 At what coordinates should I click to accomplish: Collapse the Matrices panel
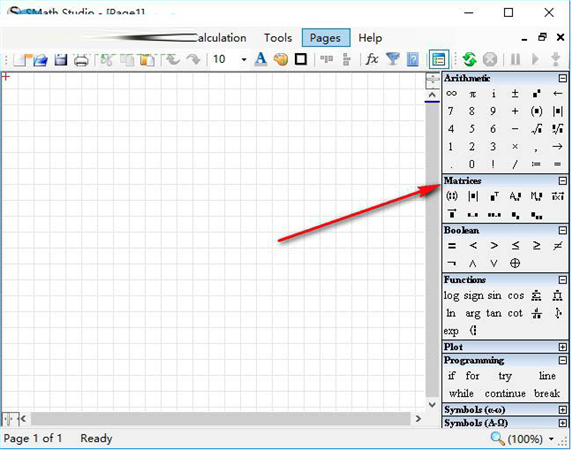coord(563,181)
